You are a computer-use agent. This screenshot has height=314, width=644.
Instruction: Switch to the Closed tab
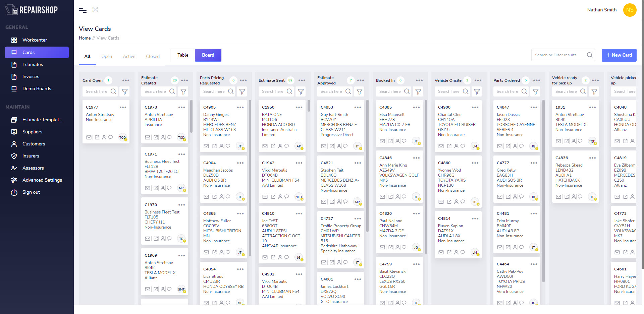(x=153, y=56)
